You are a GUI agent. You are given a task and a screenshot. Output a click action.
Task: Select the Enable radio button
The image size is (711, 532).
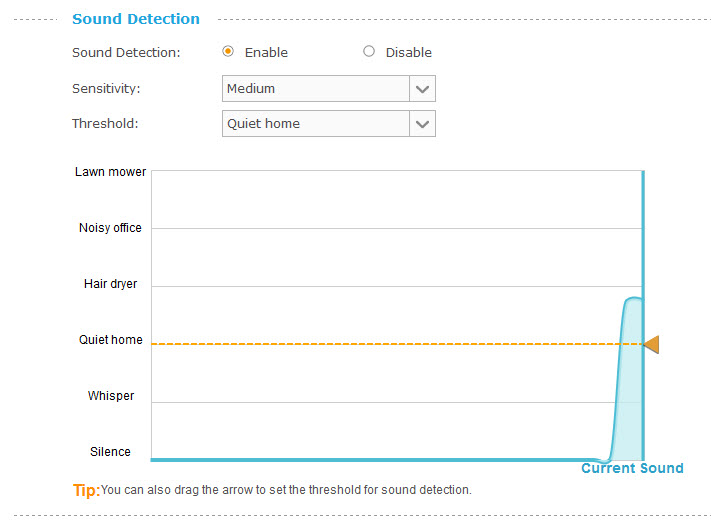tap(228, 52)
